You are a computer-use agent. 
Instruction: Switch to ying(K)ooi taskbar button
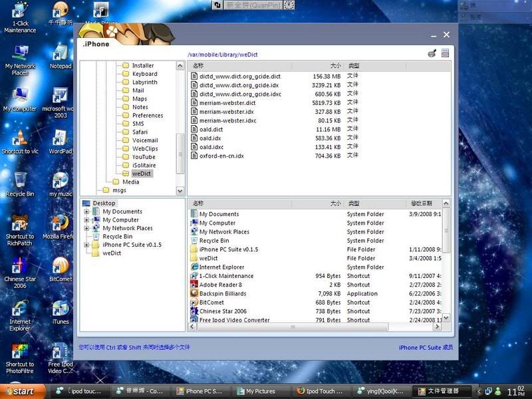click(x=380, y=391)
